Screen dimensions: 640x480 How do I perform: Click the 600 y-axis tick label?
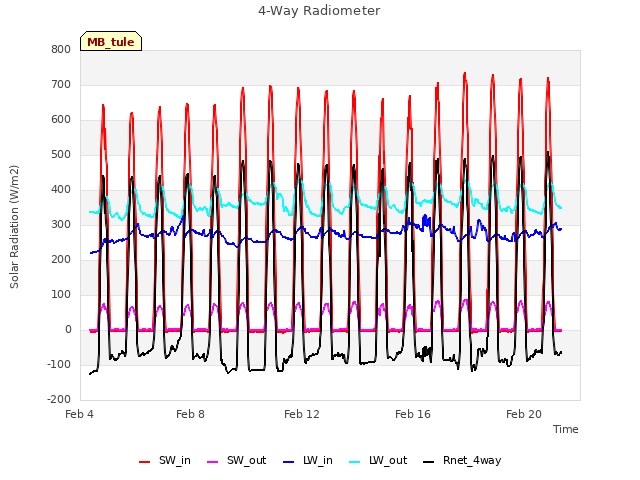point(61,120)
